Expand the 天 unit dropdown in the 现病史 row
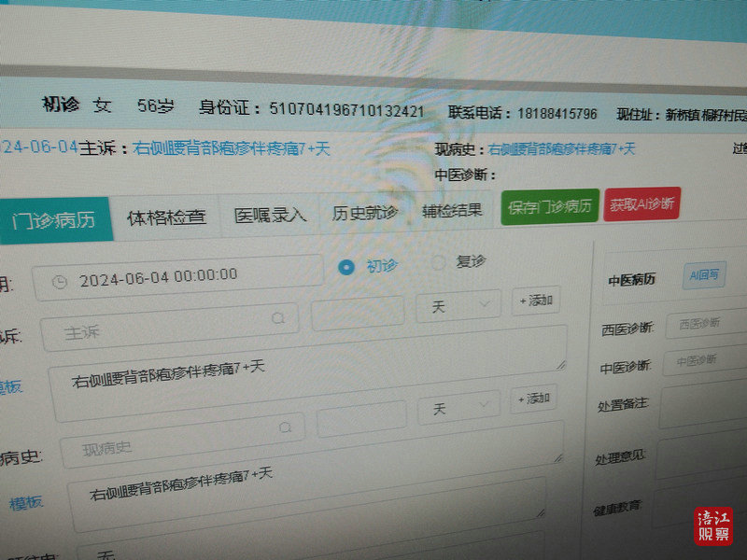 (x=459, y=407)
